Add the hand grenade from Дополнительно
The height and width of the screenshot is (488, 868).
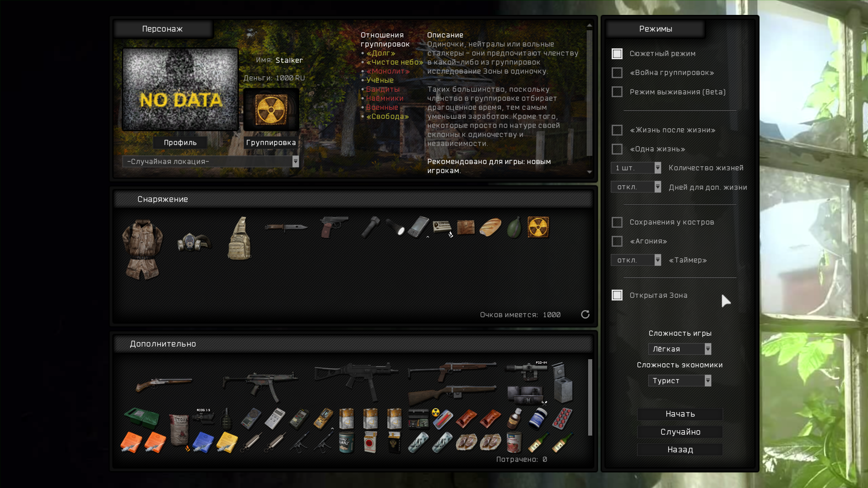(226, 418)
